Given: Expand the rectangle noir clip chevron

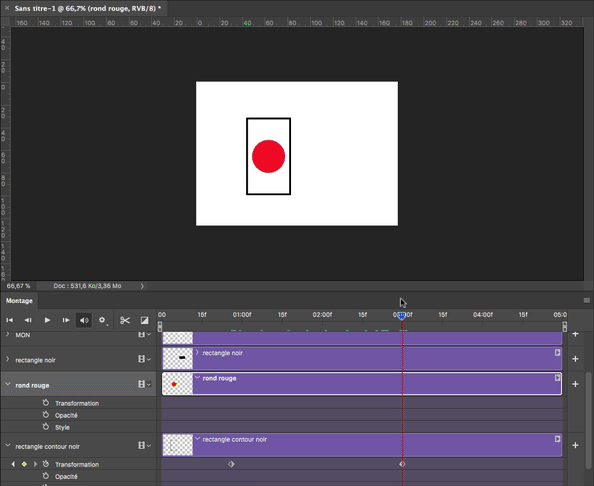Looking at the screenshot, I should [197, 353].
